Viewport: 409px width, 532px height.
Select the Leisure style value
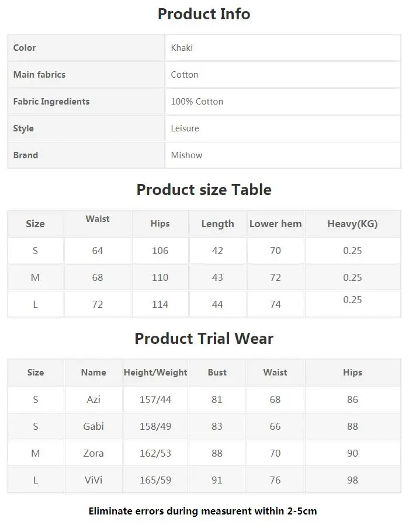[185, 128]
